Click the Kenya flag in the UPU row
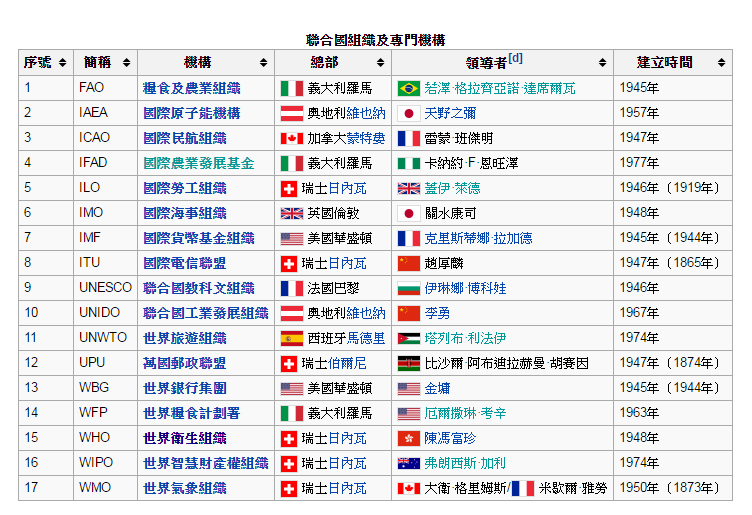The image size is (752, 515). [x=408, y=363]
